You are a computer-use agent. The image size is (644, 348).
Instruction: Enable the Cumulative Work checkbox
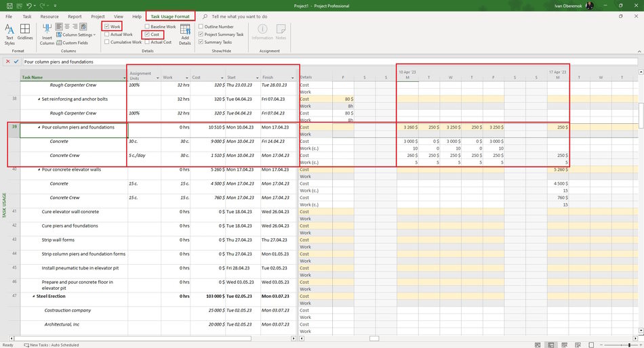click(x=107, y=42)
